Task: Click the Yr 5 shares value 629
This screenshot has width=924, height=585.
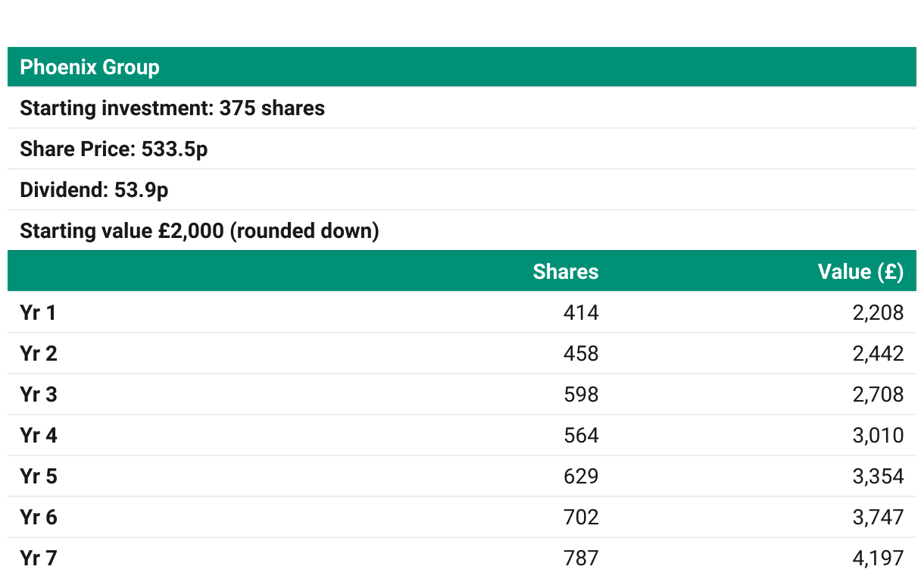Action: pos(581,476)
